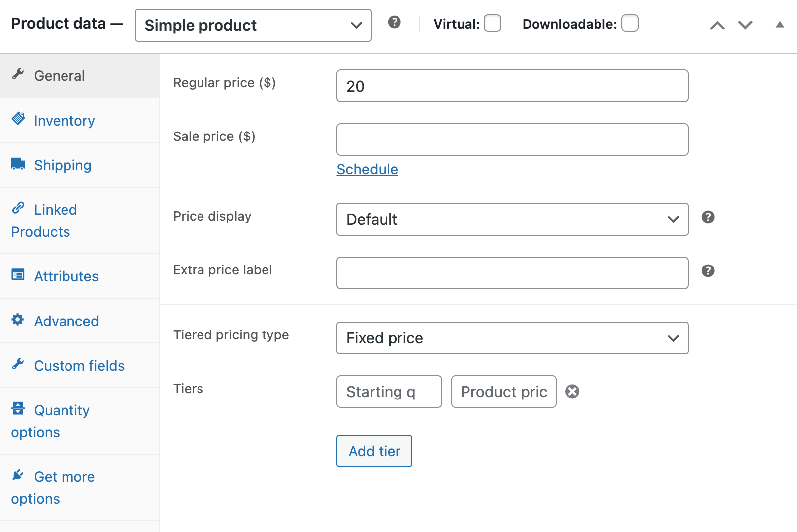Move Product data panel up
797x532 pixels.
coord(717,25)
